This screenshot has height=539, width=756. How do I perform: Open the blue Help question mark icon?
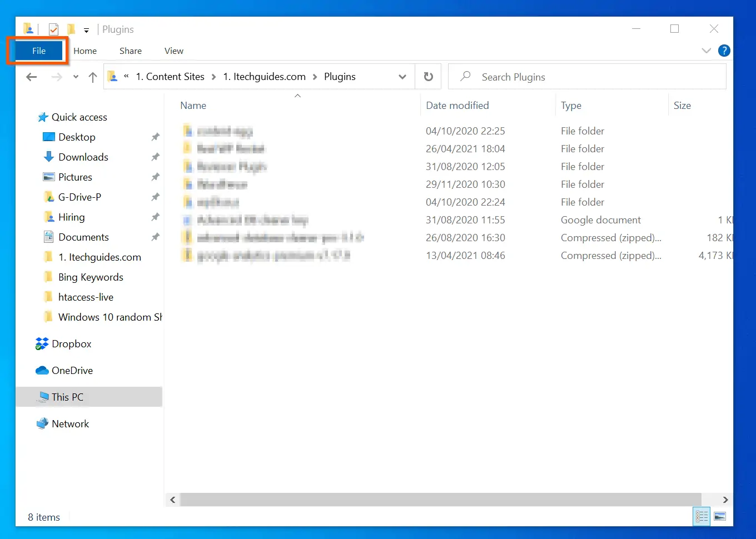pyautogui.click(x=724, y=51)
